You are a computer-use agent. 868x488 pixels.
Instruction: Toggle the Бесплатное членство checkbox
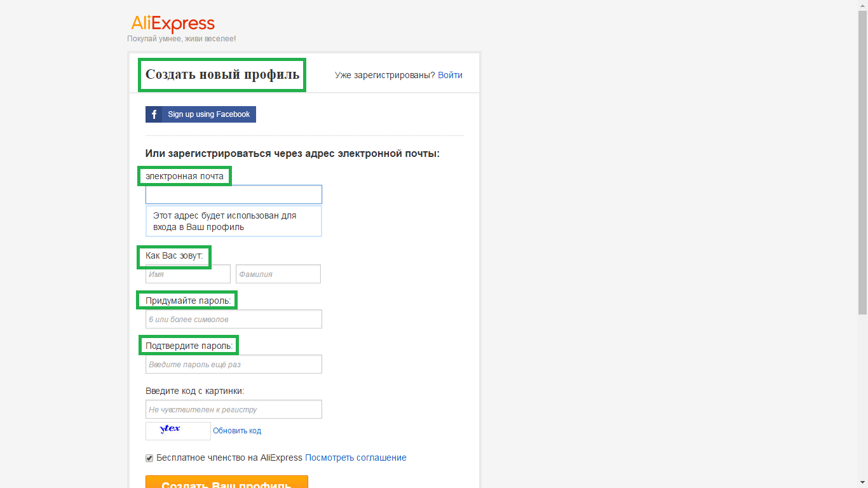tap(149, 458)
